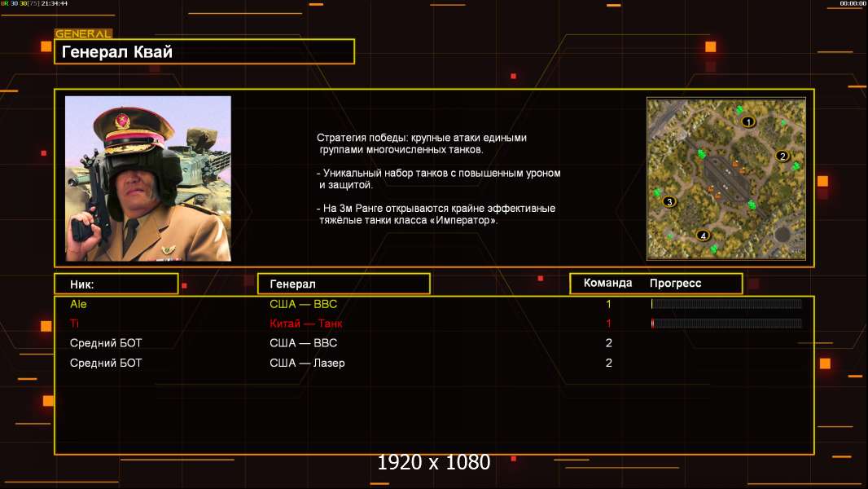Image resolution: width=868 pixels, height=489 pixels.
Task: Click the 'Команда' column header
Action: [607, 284]
